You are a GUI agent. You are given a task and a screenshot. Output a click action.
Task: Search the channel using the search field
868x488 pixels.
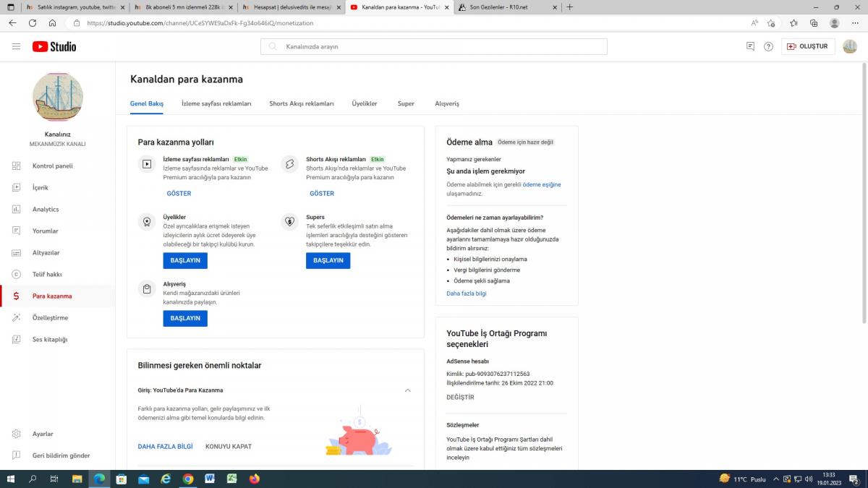tap(434, 46)
